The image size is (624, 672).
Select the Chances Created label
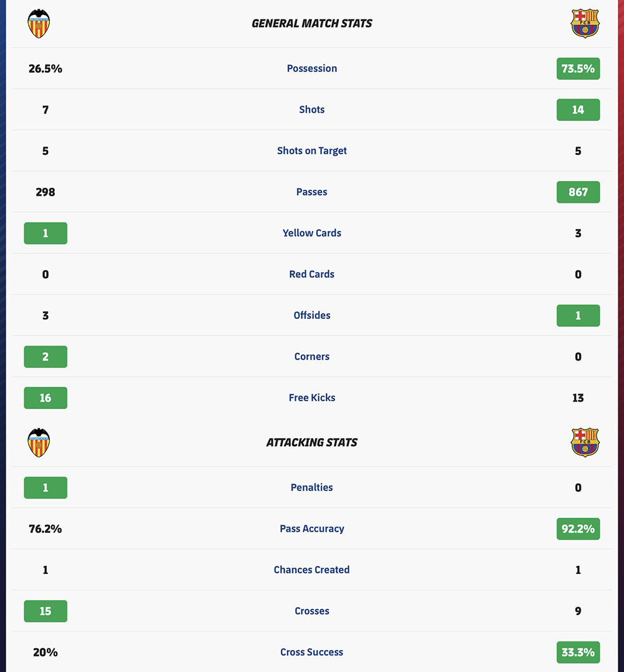(x=312, y=570)
